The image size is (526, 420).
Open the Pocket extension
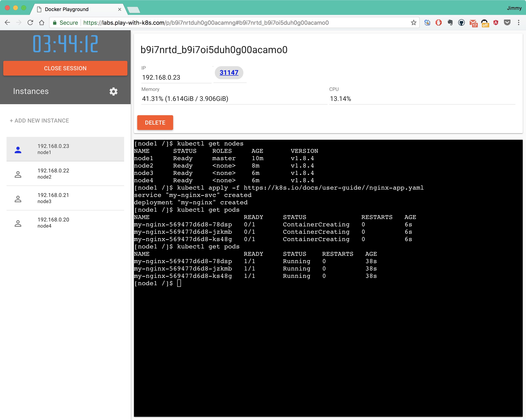(x=507, y=22)
